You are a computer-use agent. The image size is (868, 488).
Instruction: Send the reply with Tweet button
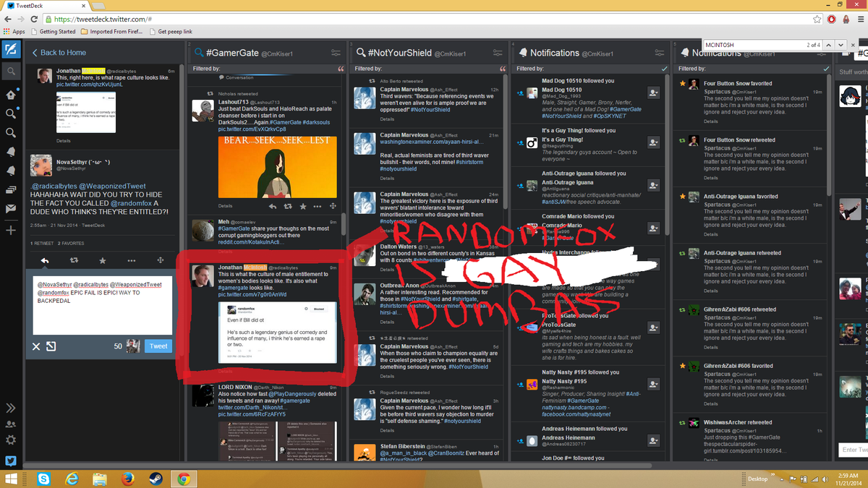tap(158, 346)
